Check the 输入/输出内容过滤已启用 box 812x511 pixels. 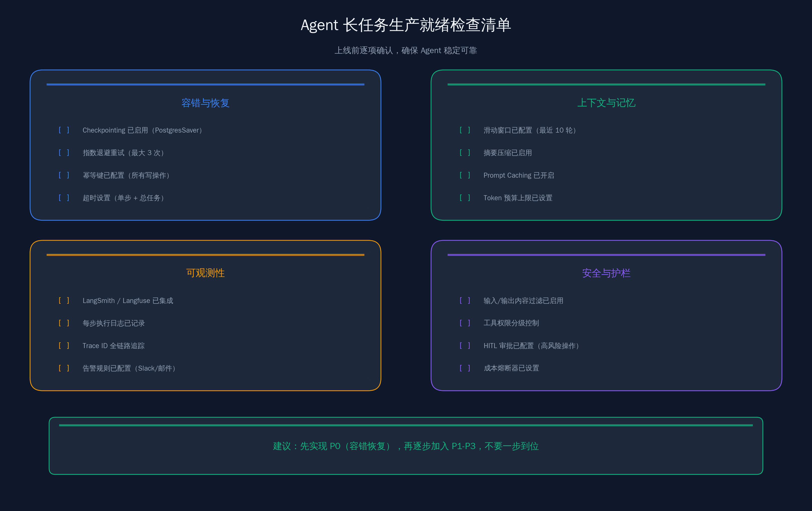(x=465, y=300)
